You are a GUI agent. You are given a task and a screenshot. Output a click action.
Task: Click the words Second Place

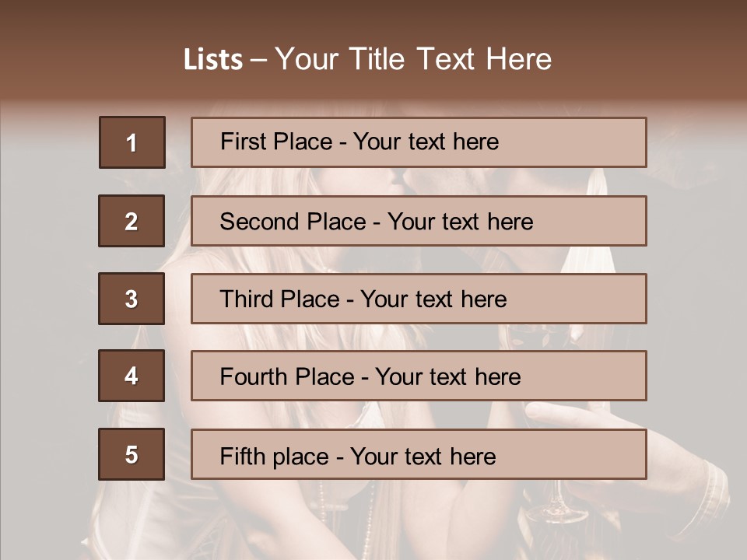pos(293,222)
